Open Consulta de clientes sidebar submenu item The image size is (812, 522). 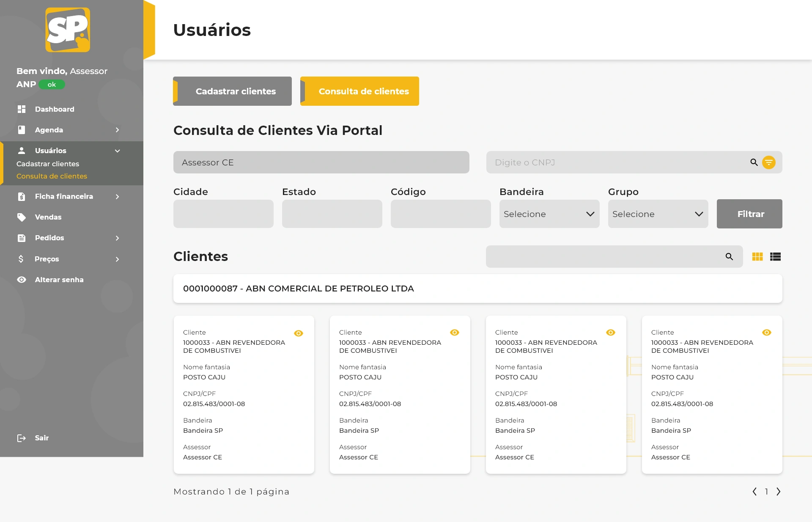pos(52,176)
